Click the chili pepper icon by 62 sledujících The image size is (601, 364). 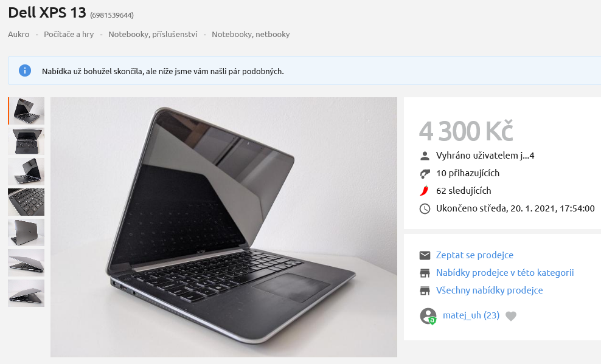(425, 191)
